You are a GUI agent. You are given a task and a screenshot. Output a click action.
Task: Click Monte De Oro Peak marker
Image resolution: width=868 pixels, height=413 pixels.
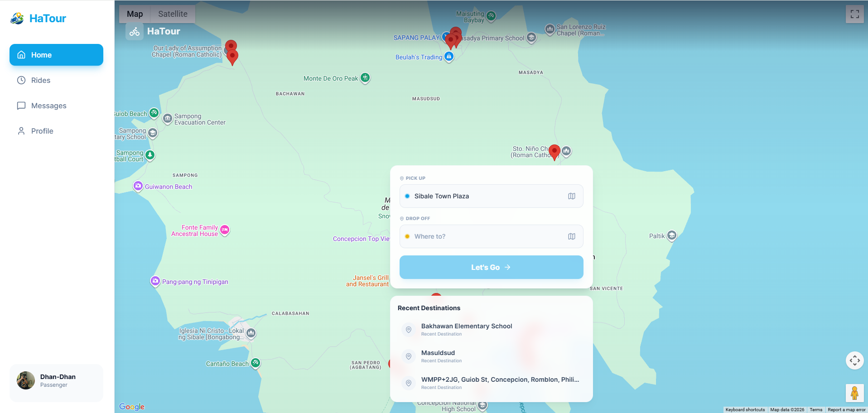365,78
